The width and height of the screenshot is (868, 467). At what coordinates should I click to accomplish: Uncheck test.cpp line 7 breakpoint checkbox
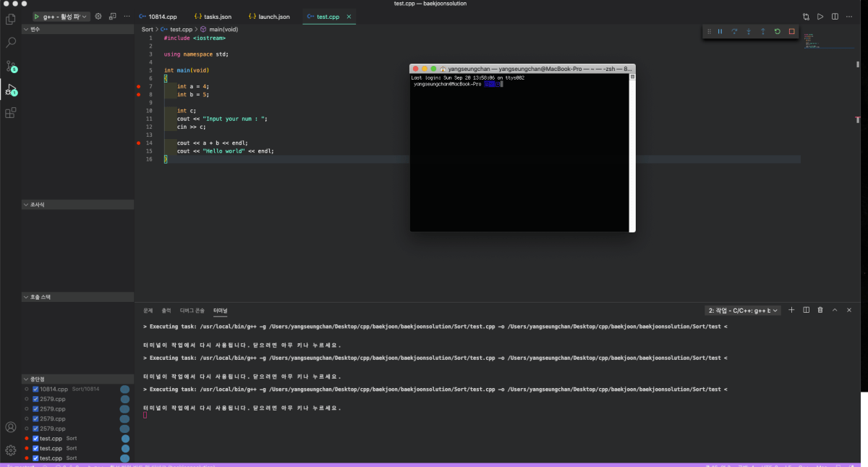coord(35,438)
